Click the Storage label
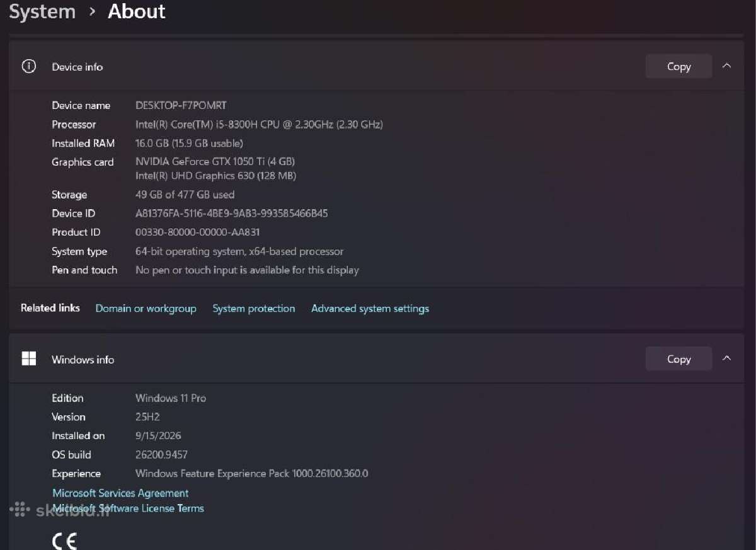The image size is (756, 550). 69,195
